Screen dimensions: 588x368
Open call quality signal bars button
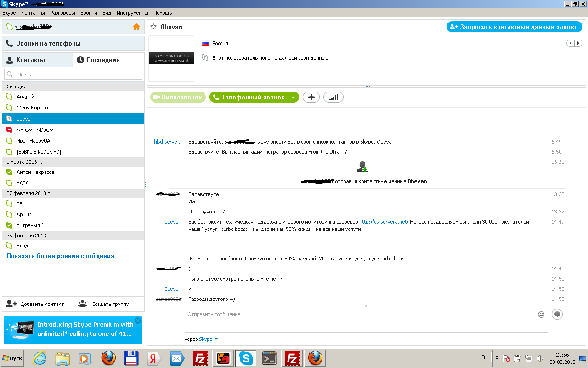click(334, 97)
